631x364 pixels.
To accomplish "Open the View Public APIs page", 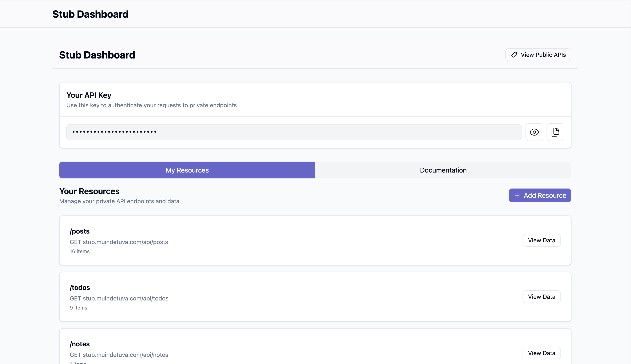I will point(538,55).
